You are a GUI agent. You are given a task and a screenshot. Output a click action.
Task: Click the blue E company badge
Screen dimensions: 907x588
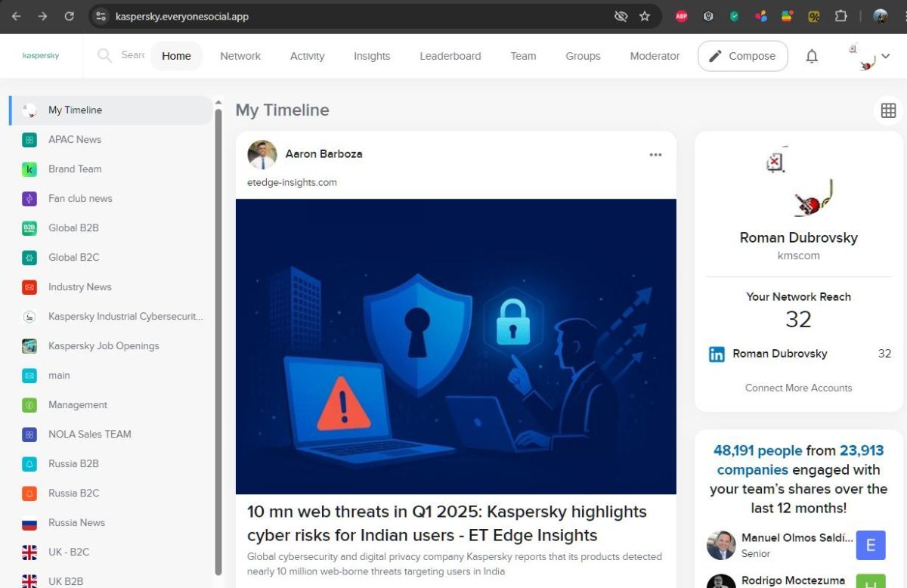coord(871,545)
